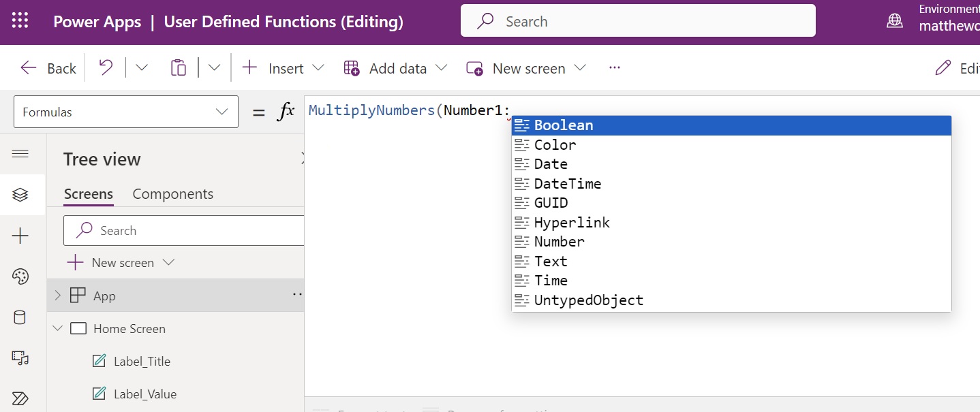This screenshot has width=980, height=412.
Task: Select Number from the type suggestion list
Action: click(560, 241)
